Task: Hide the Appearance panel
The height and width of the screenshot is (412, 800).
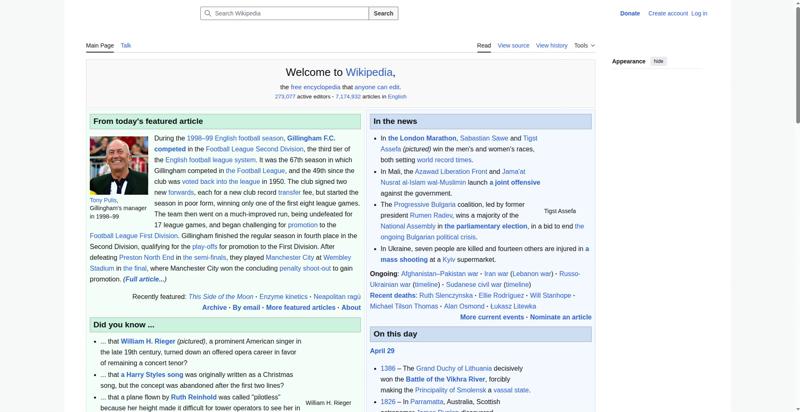Action: point(658,61)
